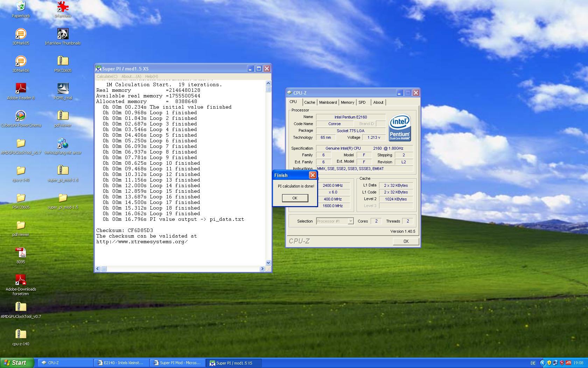Click the Intel Pentium E2160 name field

[x=351, y=117]
